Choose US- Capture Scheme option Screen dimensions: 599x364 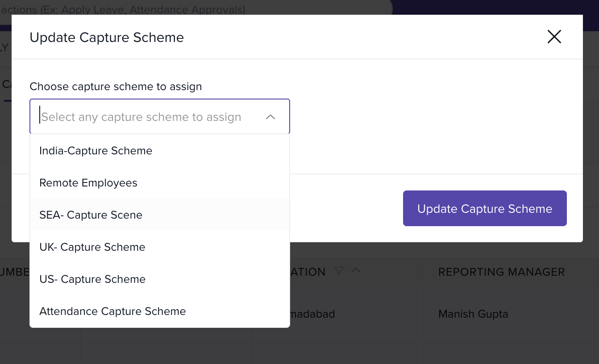point(92,279)
